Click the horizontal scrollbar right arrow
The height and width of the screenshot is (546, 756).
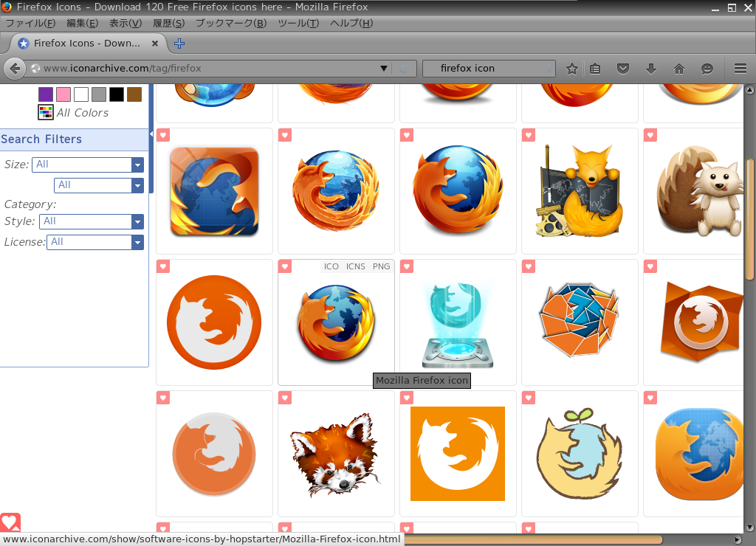(x=738, y=540)
